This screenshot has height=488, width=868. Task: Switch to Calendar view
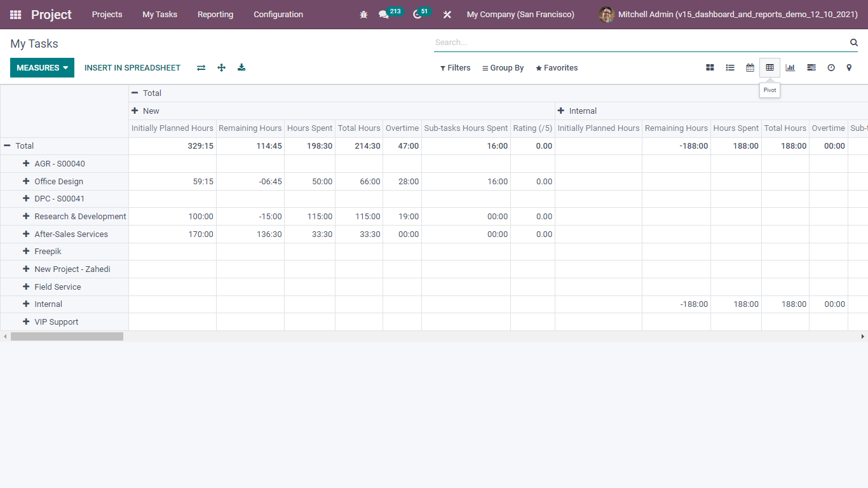pos(750,67)
